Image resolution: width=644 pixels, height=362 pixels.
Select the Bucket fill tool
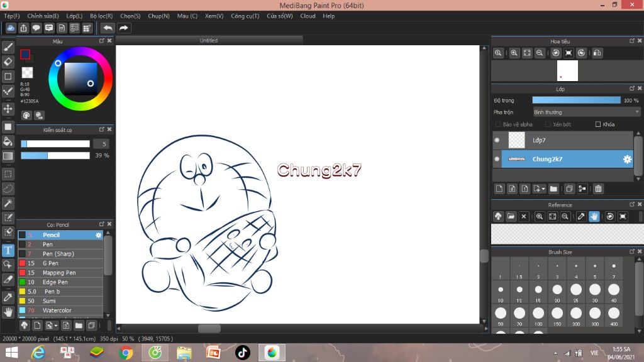click(8, 141)
